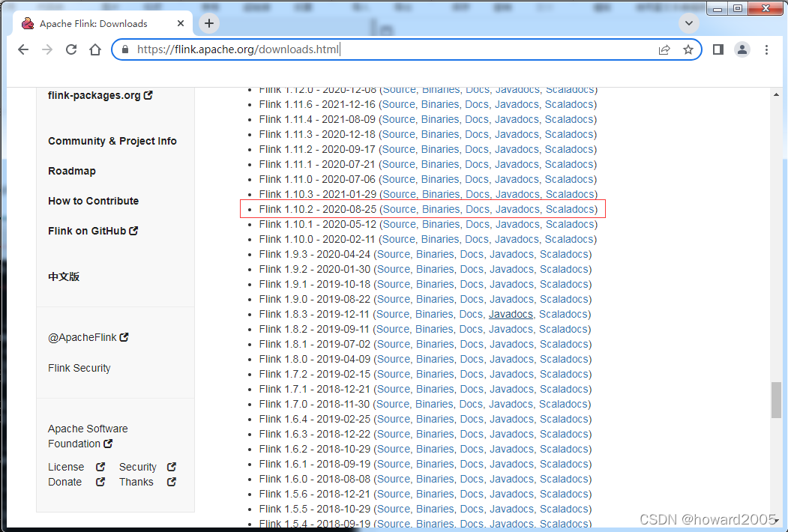This screenshot has height=532, width=788.
Task: Download Binaries for Flink 1.5.6
Action: [435, 494]
